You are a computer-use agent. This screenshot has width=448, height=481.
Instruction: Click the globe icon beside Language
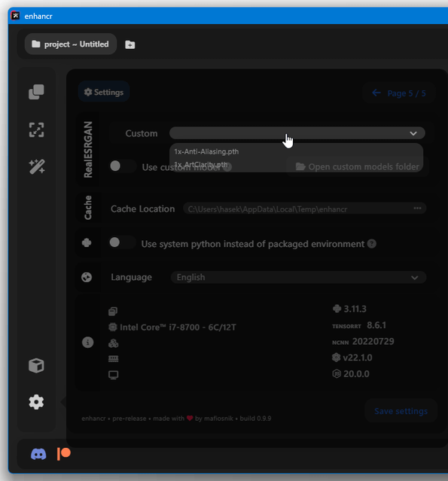tap(87, 277)
